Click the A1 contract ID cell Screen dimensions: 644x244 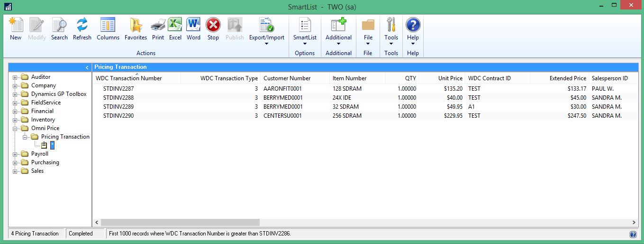tap(472, 107)
